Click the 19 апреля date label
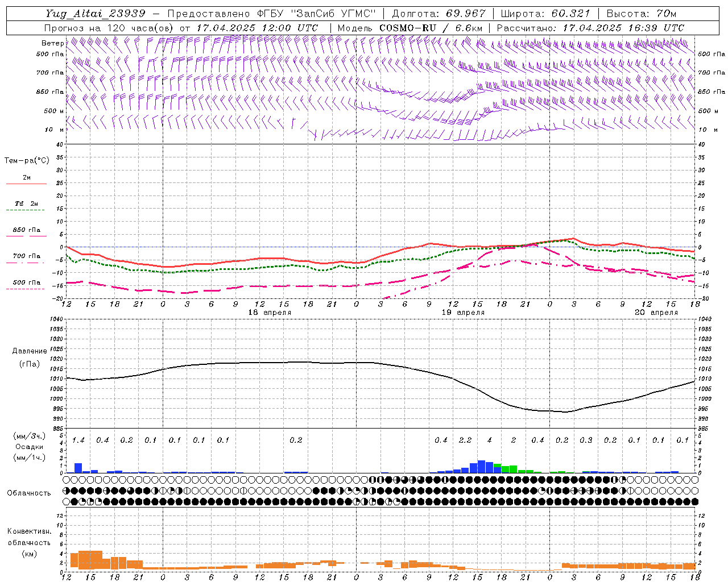This screenshot has width=728, height=582. tap(463, 313)
